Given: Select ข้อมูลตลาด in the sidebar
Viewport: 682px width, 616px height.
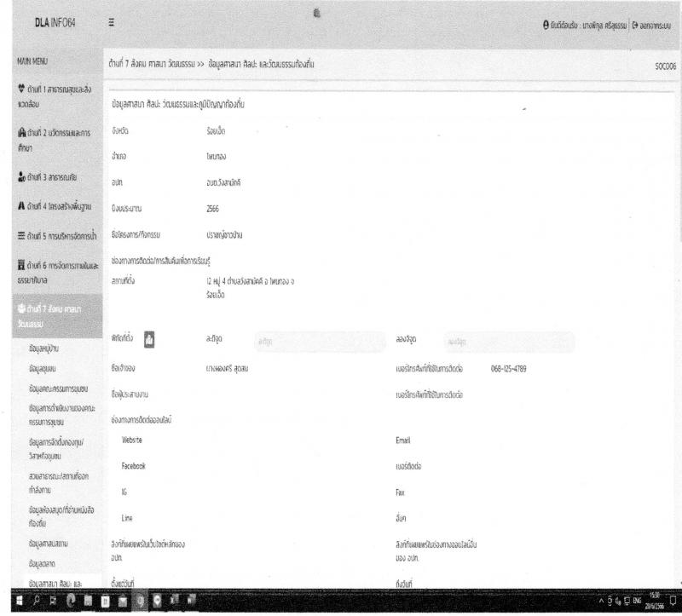Looking at the screenshot, I should 42,563.
